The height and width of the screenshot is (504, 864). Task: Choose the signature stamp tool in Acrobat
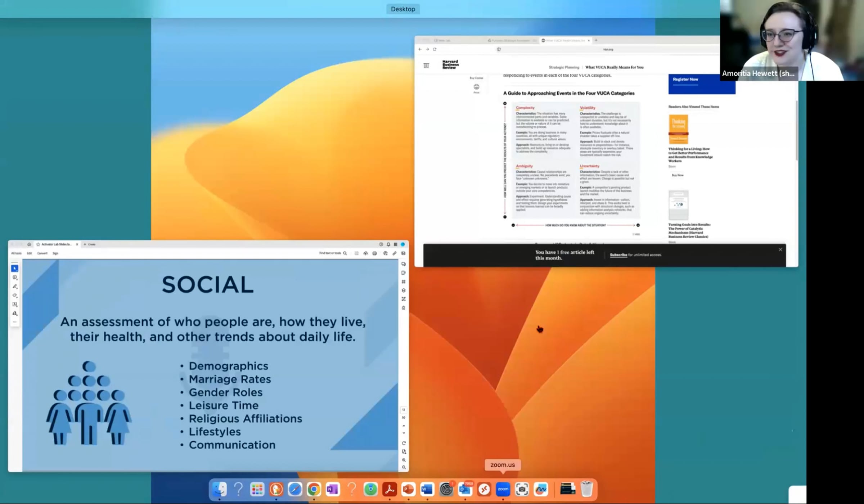coord(15,313)
